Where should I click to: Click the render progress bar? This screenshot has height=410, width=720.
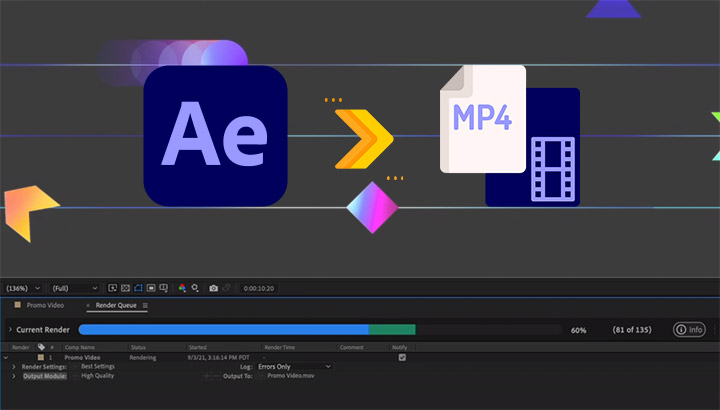click(320, 329)
